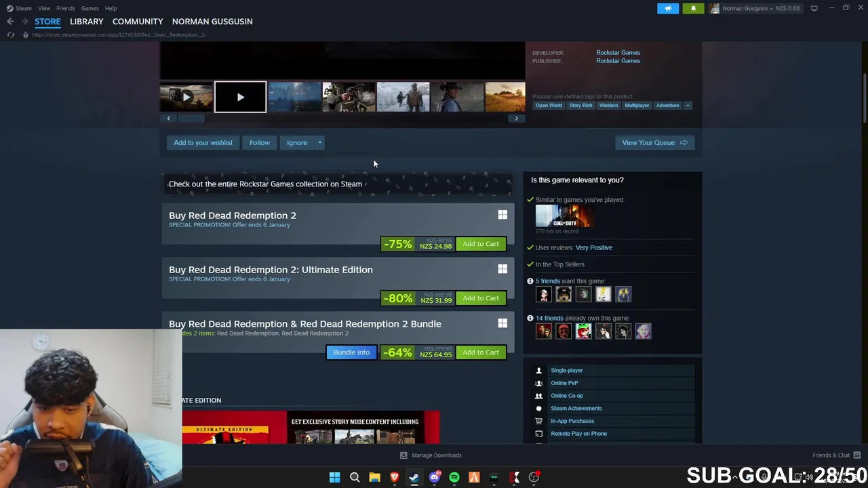Select the Open World tag
Image resolution: width=868 pixels, height=488 pixels.
(x=549, y=105)
